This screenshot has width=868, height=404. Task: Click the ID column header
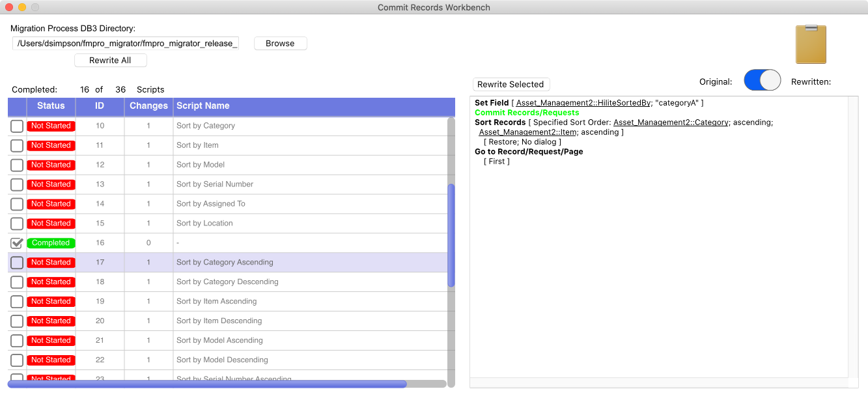[100, 106]
